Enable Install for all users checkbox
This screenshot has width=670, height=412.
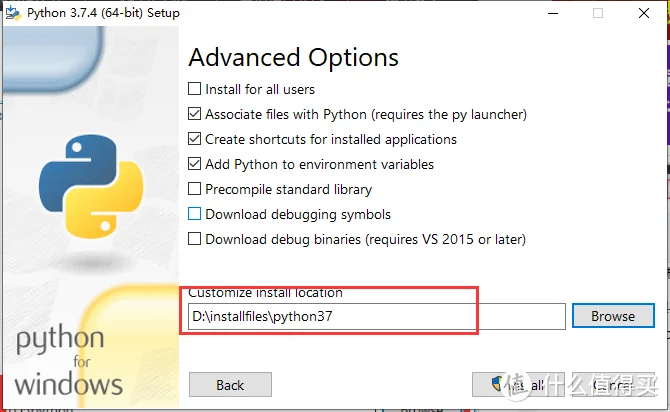click(x=194, y=89)
